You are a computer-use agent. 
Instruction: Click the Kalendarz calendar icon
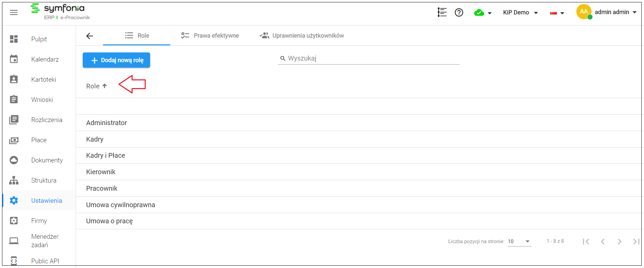coord(14,59)
